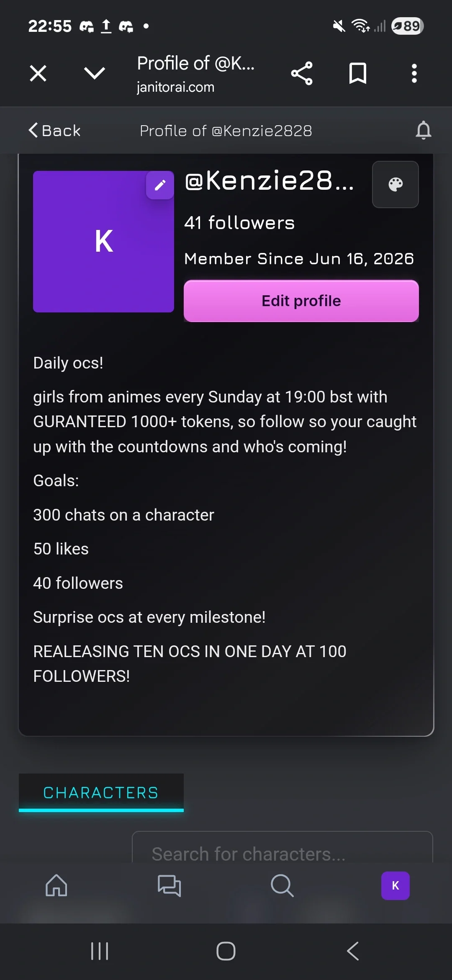Image resolution: width=452 pixels, height=980 pixels.
Task: Tap the 41 followers count
Action: 239,223
